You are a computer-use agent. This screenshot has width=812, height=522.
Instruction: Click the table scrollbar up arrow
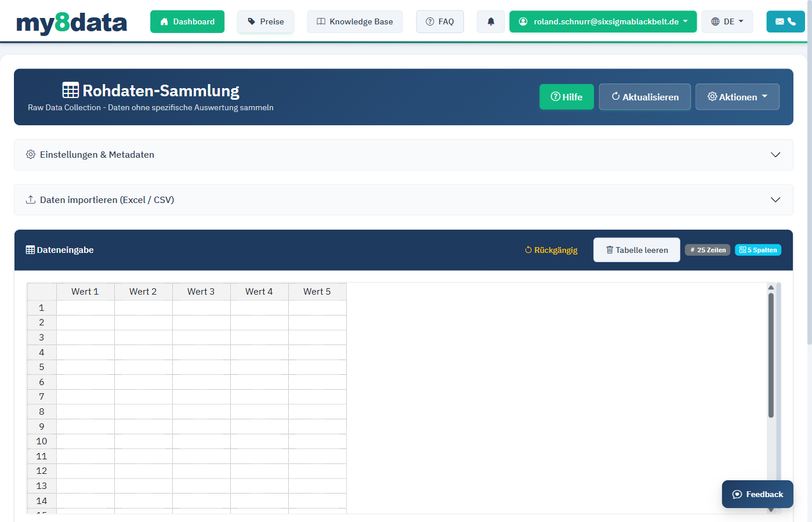[771, 287]
